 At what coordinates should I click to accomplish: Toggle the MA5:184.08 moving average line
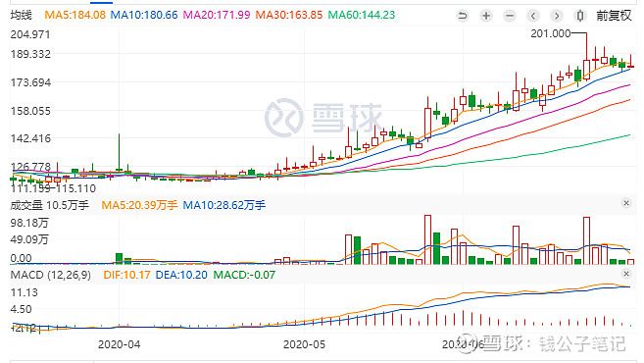pyautogui.click(x=74, y=16)
